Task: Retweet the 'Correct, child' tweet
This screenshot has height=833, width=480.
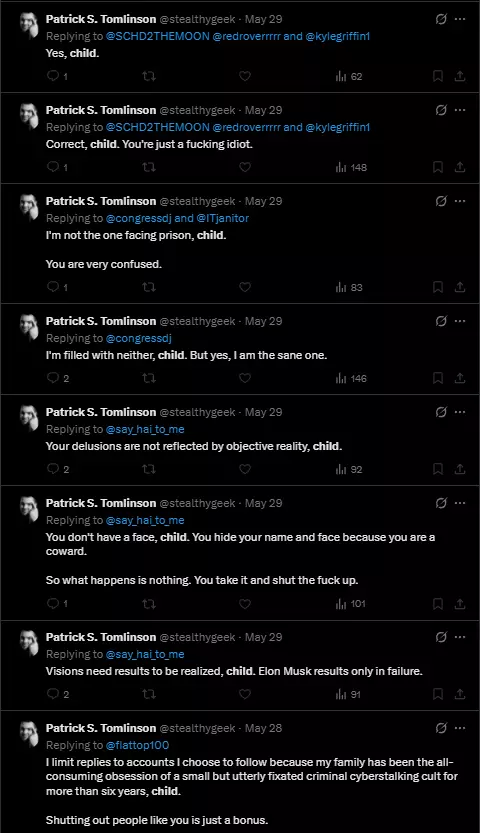Action: (149, 167)
